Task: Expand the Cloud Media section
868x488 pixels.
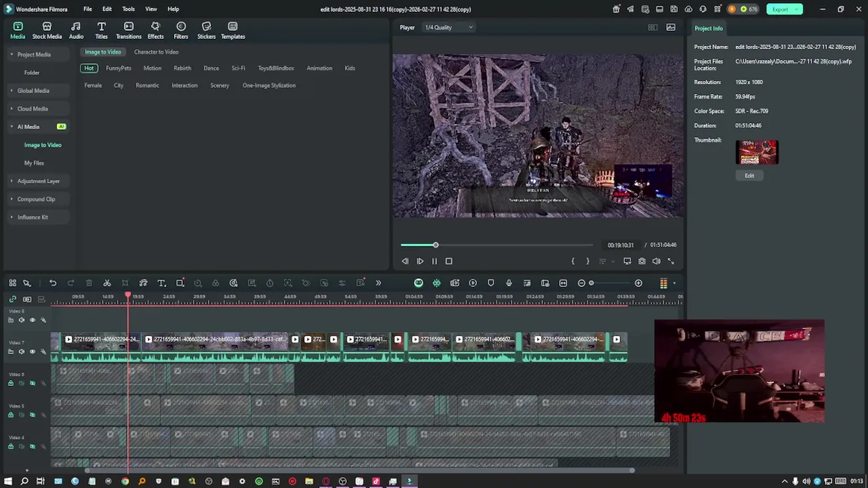Action: (x=12, y=108)
